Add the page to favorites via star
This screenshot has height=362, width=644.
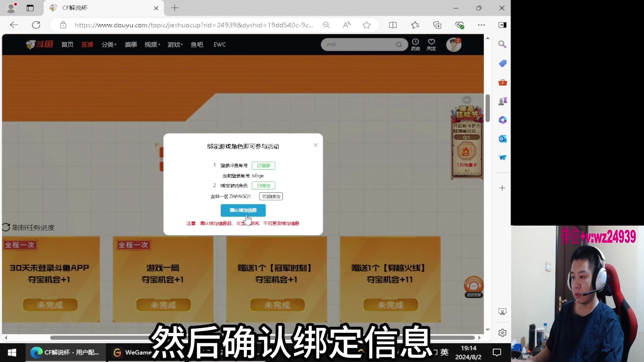pos(367,25)
